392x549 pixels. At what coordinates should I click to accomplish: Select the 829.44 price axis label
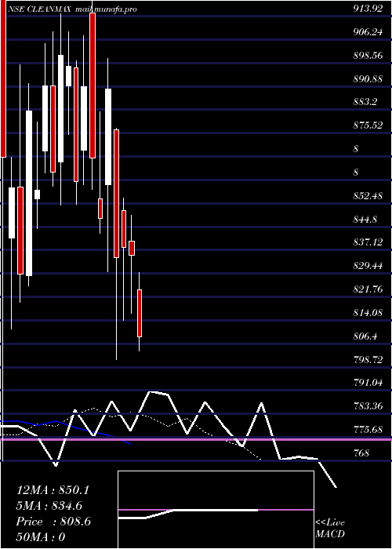coord(368,266)
